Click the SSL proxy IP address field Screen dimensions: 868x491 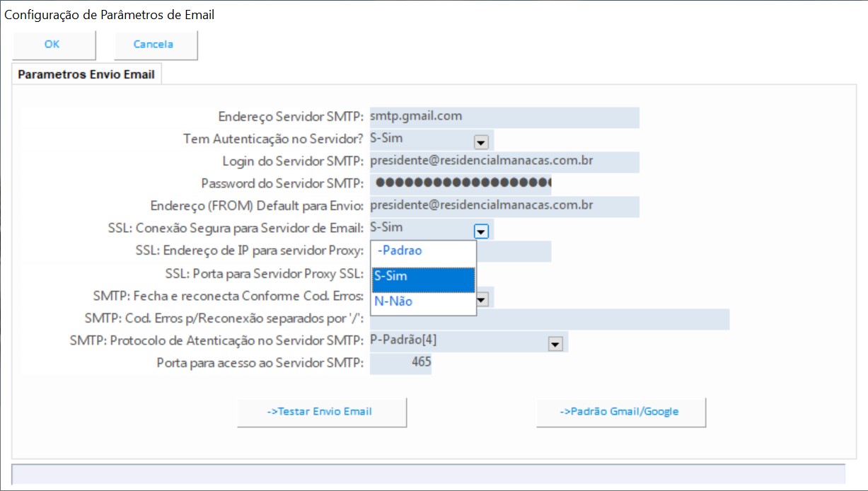[514, 251]
